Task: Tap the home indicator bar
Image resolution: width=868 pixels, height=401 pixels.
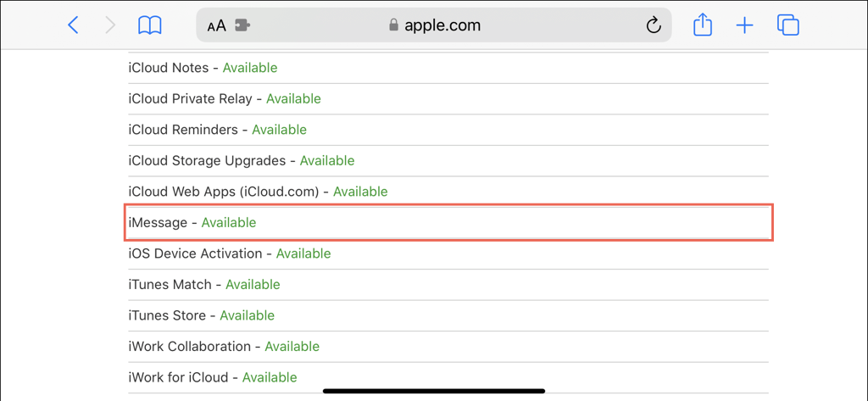Action: 434,391
